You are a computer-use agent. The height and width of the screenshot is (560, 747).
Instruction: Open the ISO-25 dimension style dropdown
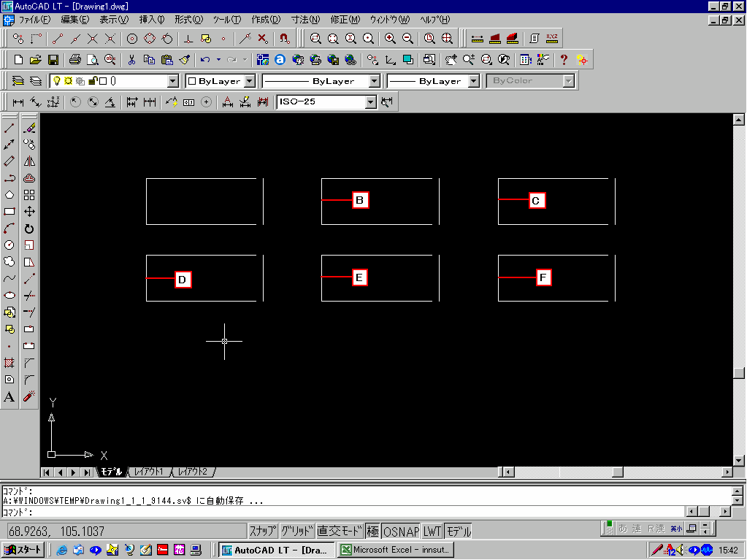pos(371,102)
